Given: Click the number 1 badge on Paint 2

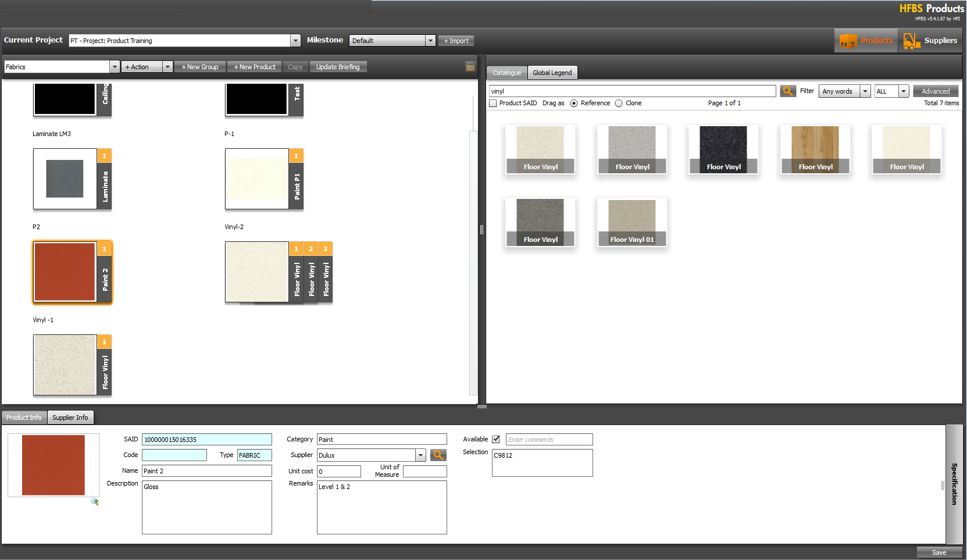Looking at the screenshot, I should pyautogui.click(x=105, y=249).
